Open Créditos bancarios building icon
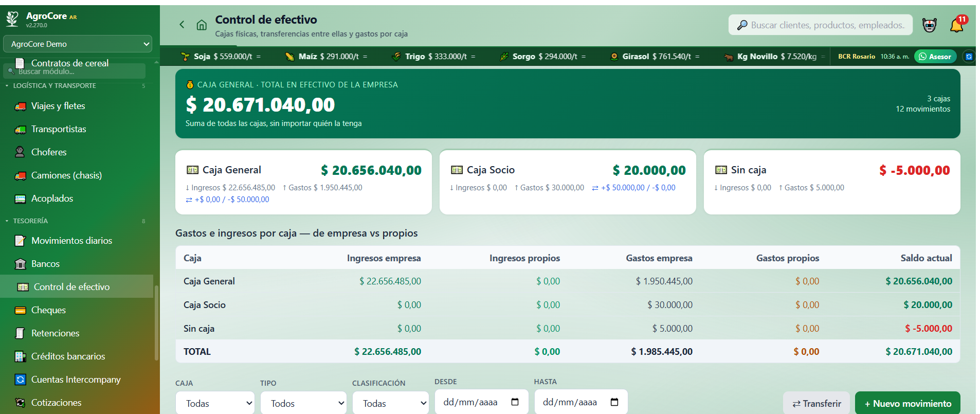Image resolution: width=980 pixels, height=414 pixels. click(21, 356)
